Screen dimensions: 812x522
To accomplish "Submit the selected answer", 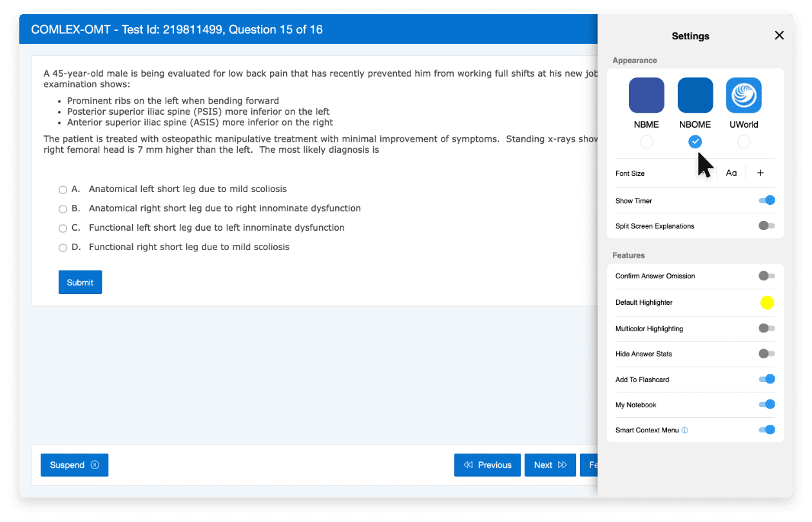I will tap(80, 282).
